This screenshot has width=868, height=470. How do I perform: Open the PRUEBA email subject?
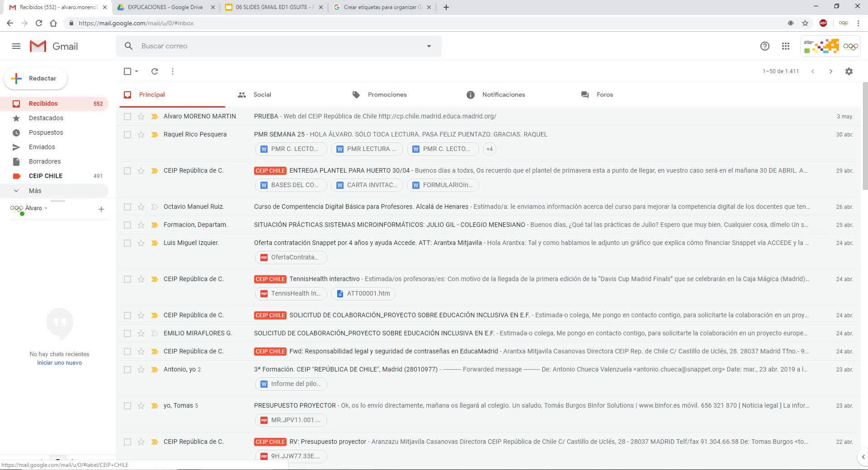point(266,117)
